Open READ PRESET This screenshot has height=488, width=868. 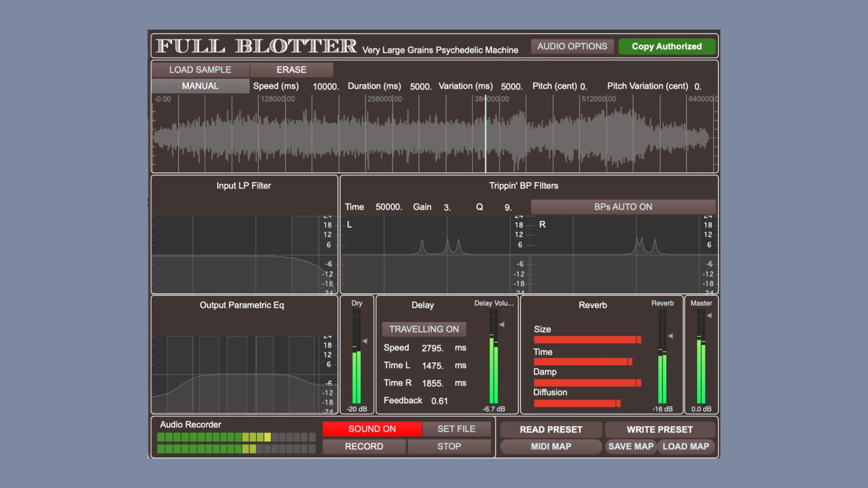click(x=551, y=429)
